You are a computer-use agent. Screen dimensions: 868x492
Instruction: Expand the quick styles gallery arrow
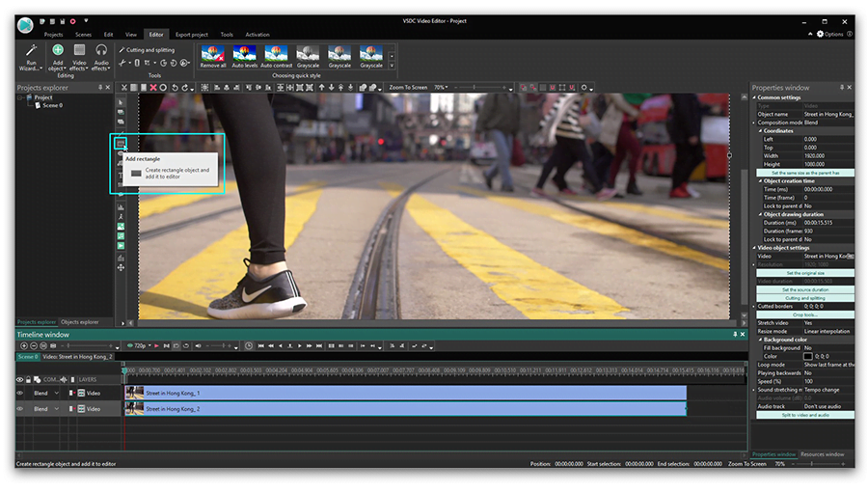tap(392, 66)
